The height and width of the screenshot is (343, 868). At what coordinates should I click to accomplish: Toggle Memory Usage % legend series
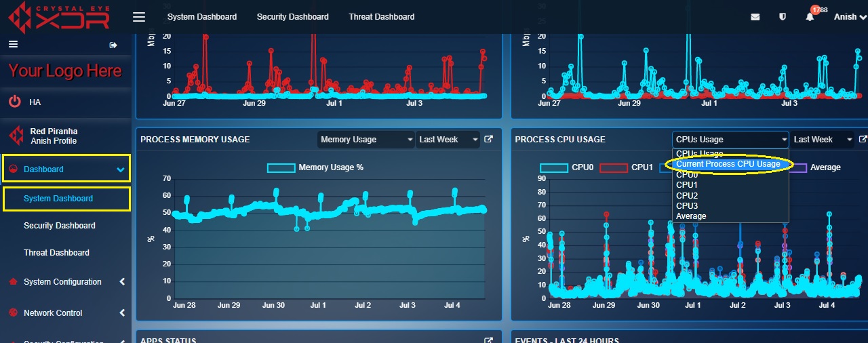coord(315,167)
